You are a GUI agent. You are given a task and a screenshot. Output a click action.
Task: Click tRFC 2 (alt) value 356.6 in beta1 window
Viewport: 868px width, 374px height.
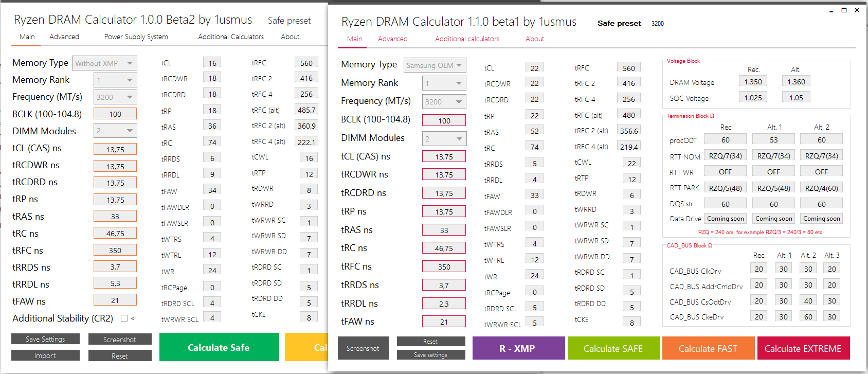(x=629, y=131)
